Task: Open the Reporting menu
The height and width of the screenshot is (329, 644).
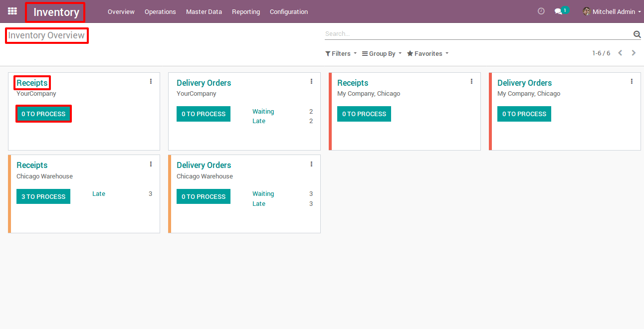Action: click(246, 11)
